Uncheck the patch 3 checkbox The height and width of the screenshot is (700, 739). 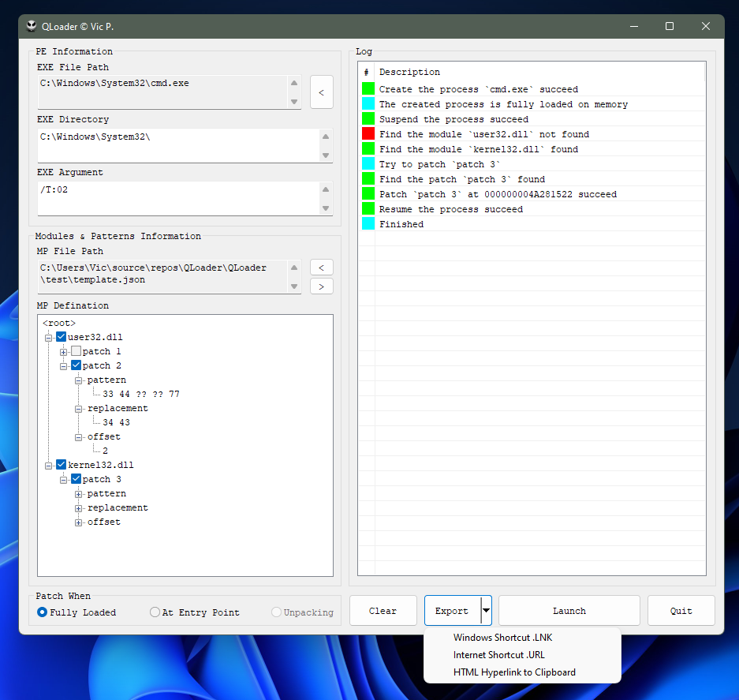(x=76, y=479)
